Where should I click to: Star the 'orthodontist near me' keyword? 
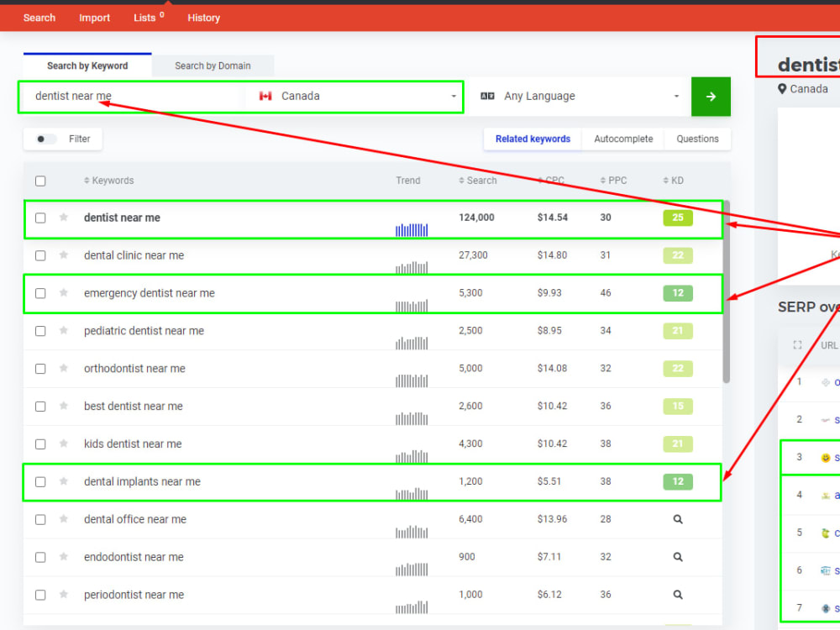(x=64, y=368)
